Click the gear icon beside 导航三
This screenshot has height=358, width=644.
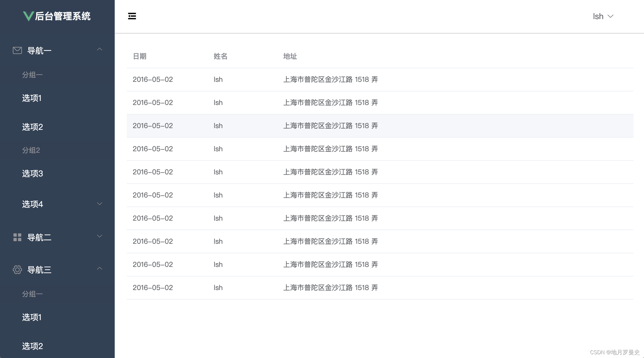pyautogui.click(x=17, y=270)
